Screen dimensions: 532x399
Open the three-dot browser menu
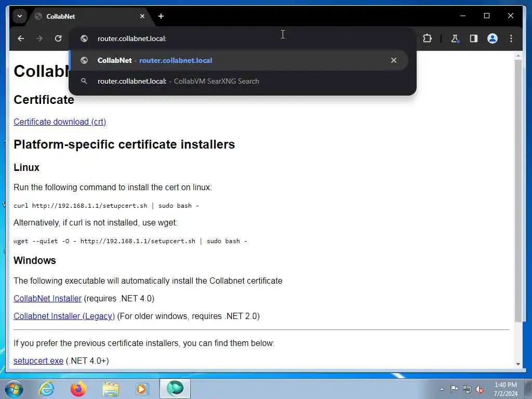click(511, 38)
